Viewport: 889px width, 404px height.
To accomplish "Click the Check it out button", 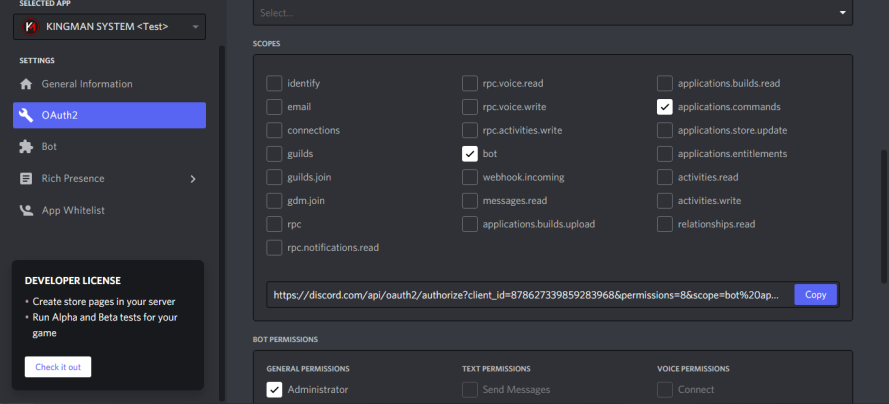I will click(58, 367).
